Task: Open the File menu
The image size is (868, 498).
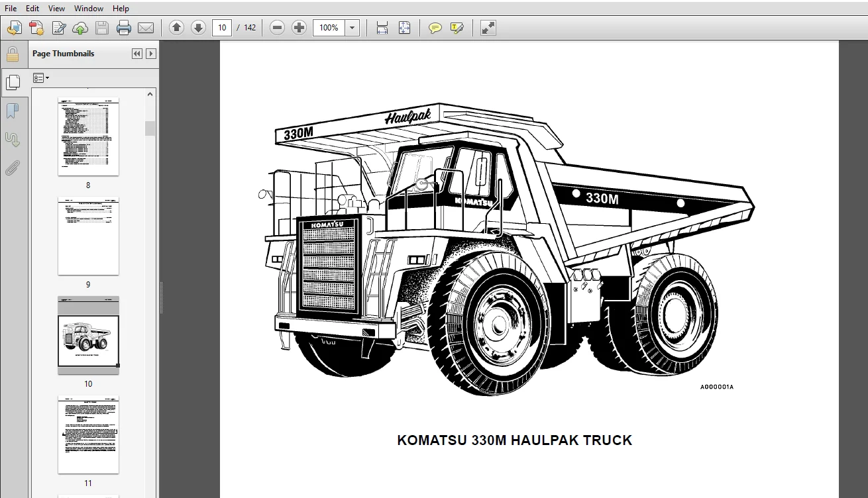Action: 11,9
